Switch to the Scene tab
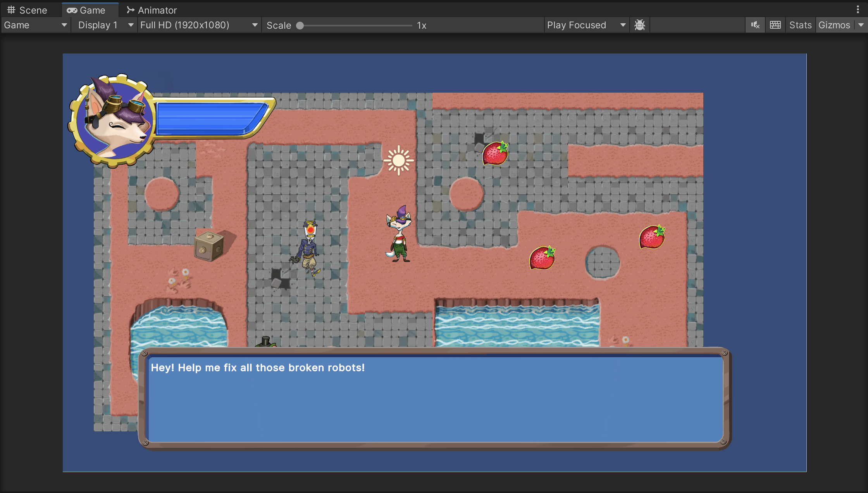Screen dimensions: 868x493 (x=28, y=10)
